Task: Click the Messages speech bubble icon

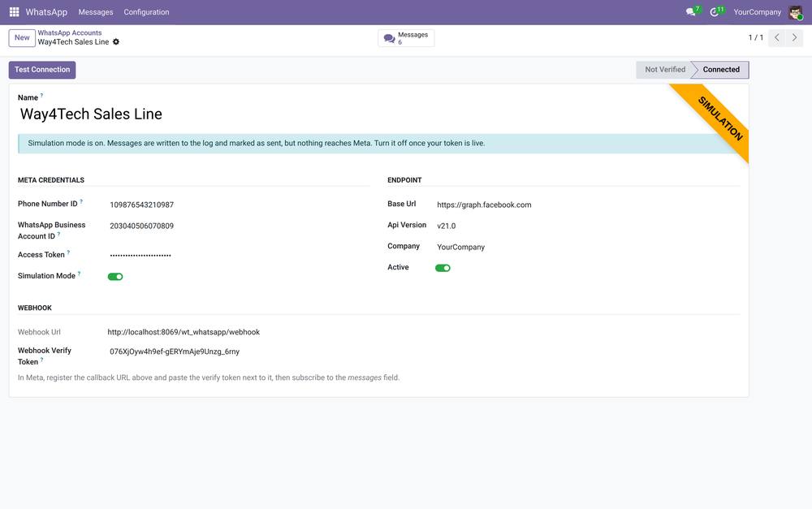Action: pos(390,38)
